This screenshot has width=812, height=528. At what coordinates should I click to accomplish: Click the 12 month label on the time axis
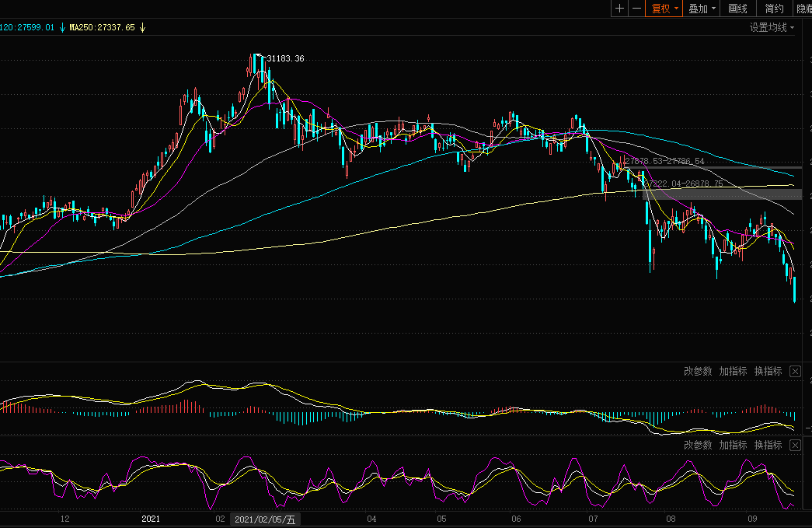point(64,519)
